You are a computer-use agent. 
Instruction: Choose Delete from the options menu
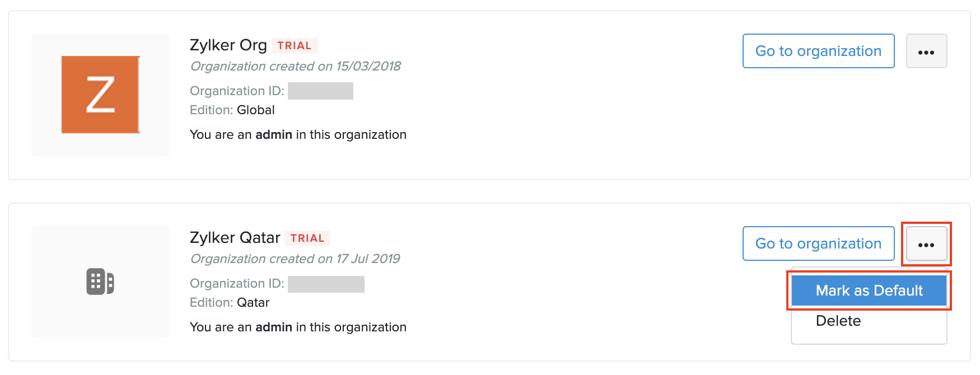[x=838, y=321]
